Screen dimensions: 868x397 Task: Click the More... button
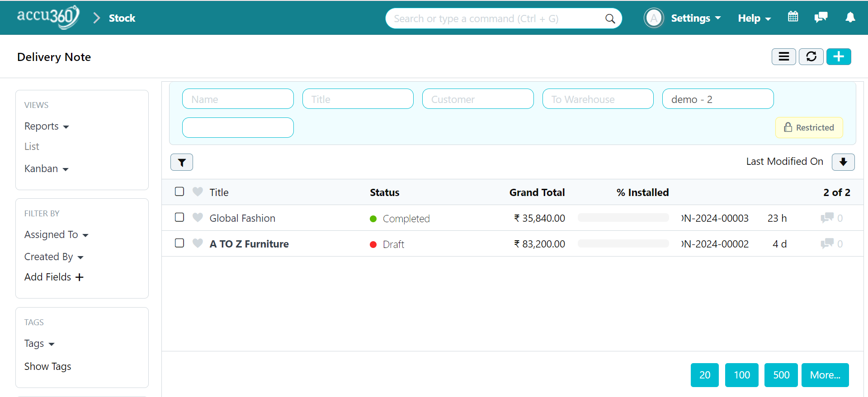coord(825,375)
